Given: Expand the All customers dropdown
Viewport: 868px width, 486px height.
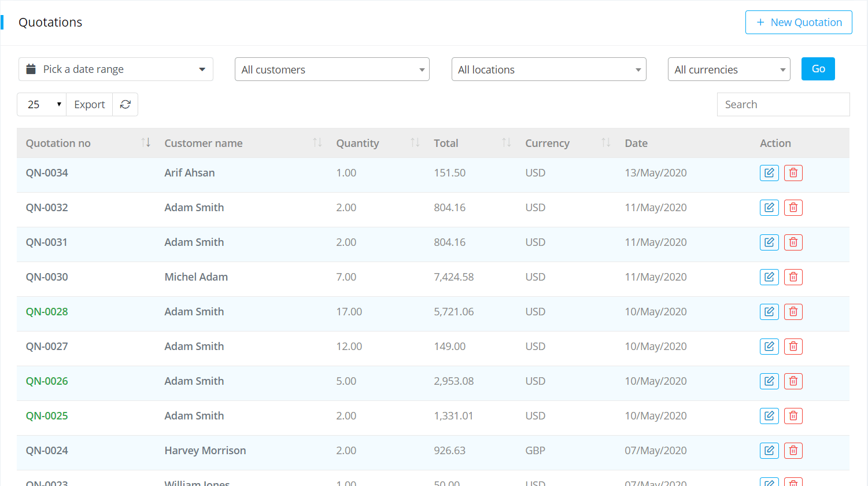Looking at the screenshot, I should pyautogui.click(x=332, y=69).
